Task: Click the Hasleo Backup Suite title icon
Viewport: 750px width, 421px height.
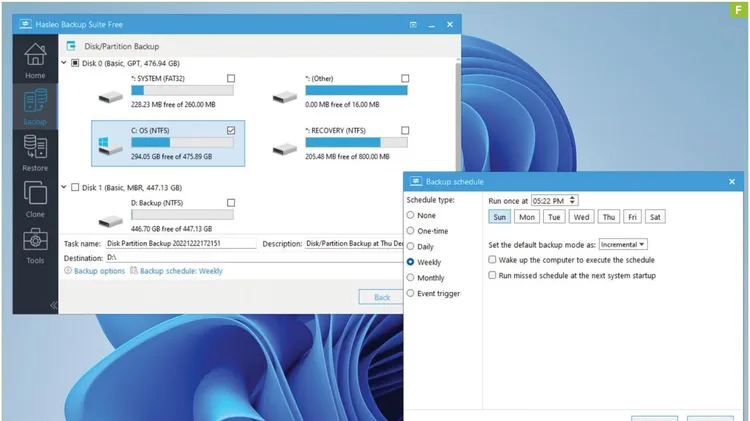Action: point(25,24)
